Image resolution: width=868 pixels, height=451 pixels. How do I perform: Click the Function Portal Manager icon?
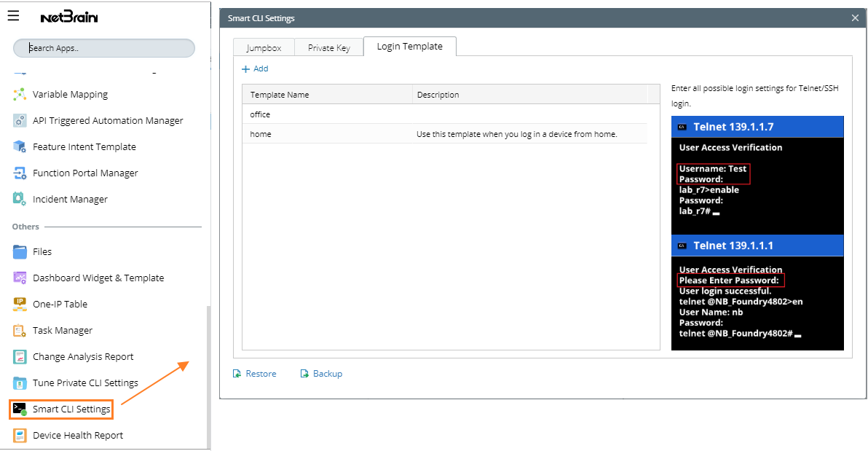click(20, 173)
